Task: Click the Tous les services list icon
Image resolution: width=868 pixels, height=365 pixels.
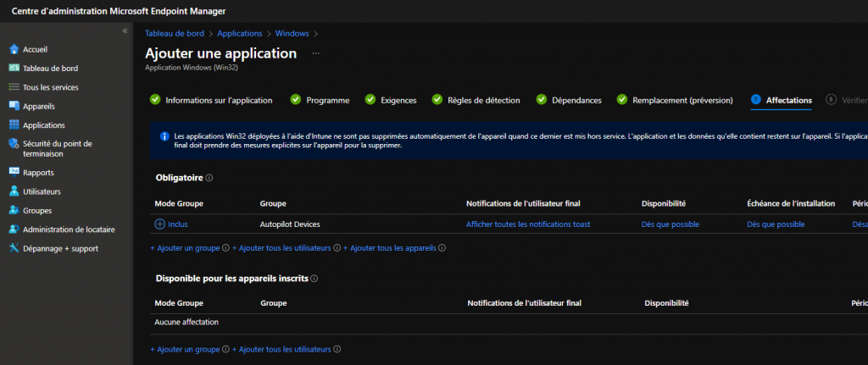Action: (x=14, y=87)
